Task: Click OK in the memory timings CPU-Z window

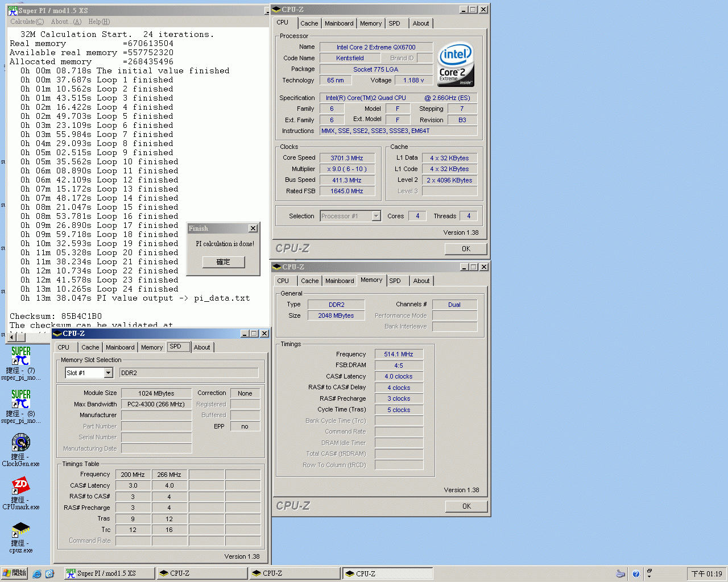Action: [x=467, y=506]
